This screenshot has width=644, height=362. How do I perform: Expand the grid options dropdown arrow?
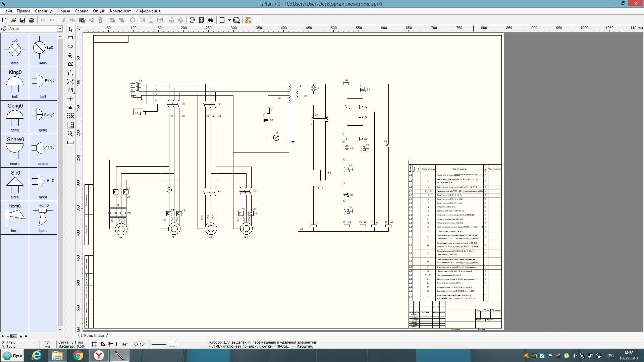click(229, 20)
